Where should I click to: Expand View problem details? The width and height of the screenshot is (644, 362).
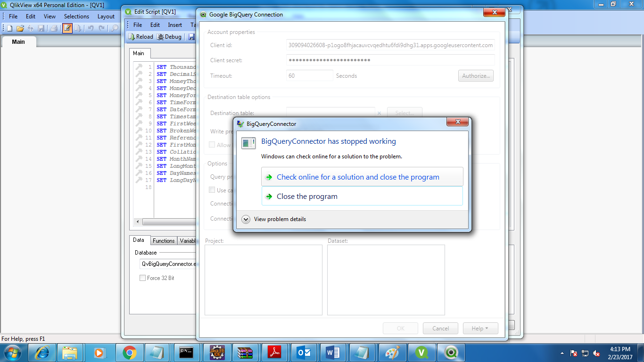click(x=274, y=219)
